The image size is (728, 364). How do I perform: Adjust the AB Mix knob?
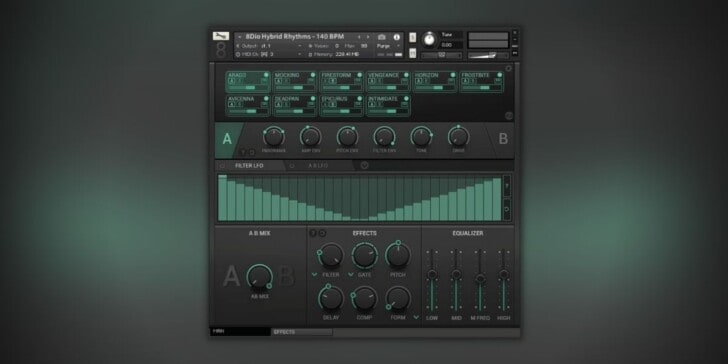[x=259, y=276]
